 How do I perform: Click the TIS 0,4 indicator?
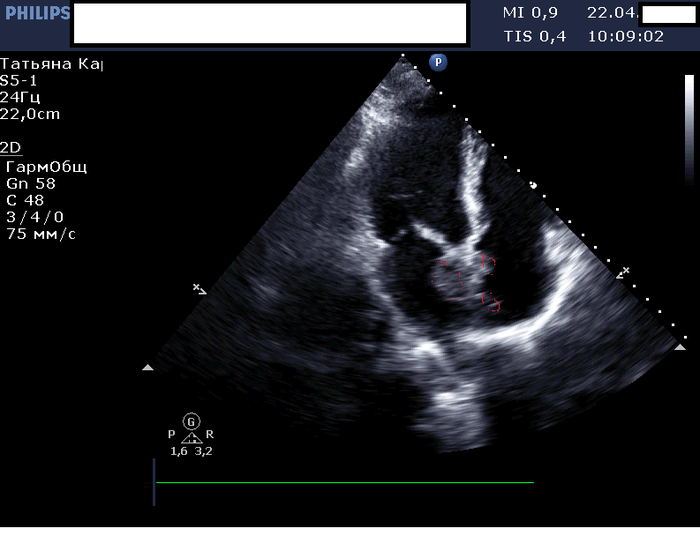pyautogui.click(x=534, y=36)
